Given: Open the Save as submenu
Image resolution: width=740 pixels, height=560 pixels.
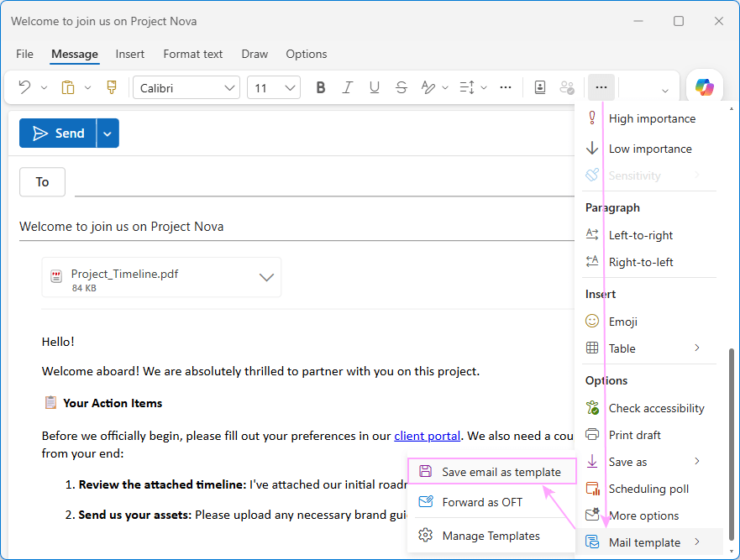Looking at the screenshot, I should [649, 462].
